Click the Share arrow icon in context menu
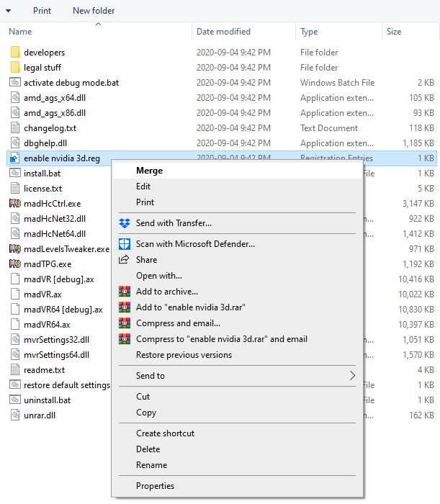 [124, 259]
